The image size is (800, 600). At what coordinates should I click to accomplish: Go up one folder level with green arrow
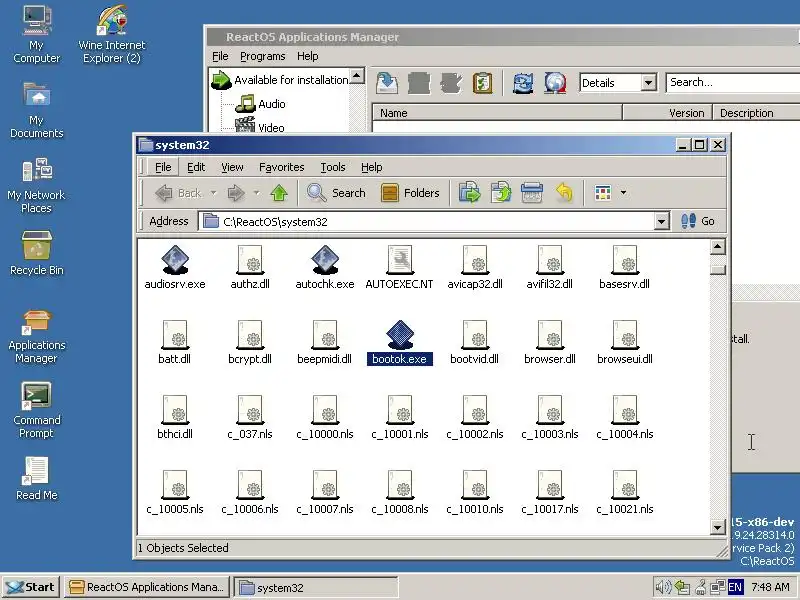tap(279, 193)
